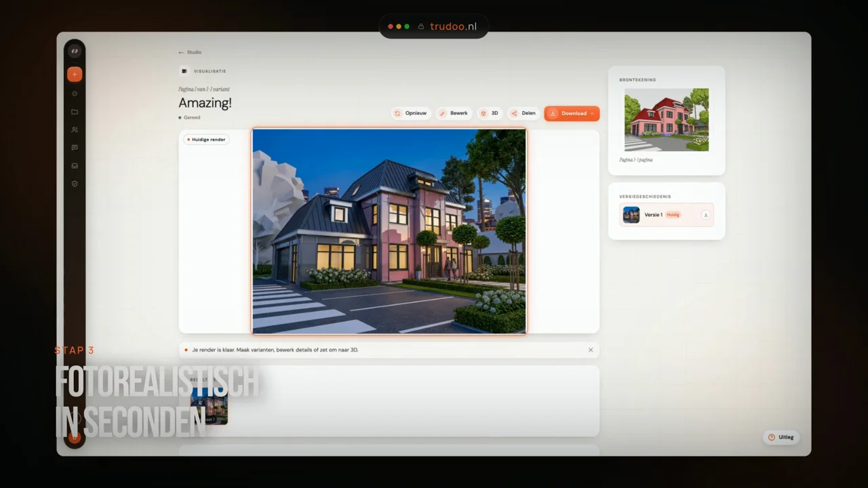
Task: Click the Trudoo logo at the sidebar top
Action: (x=75, y=52)
